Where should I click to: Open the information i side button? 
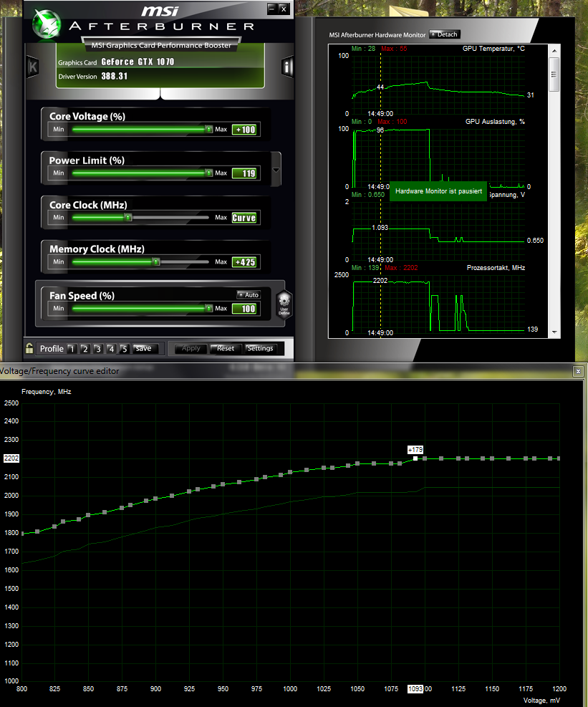(287, 67)
